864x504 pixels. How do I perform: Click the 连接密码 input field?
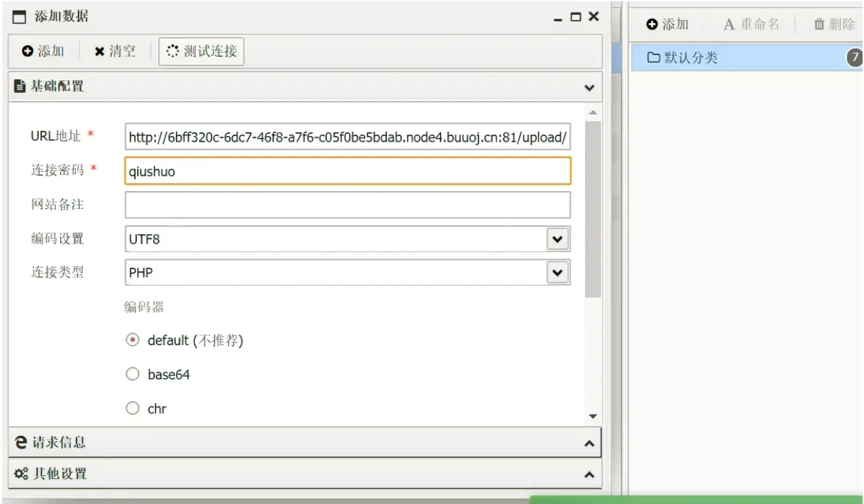tap(348, 171)
